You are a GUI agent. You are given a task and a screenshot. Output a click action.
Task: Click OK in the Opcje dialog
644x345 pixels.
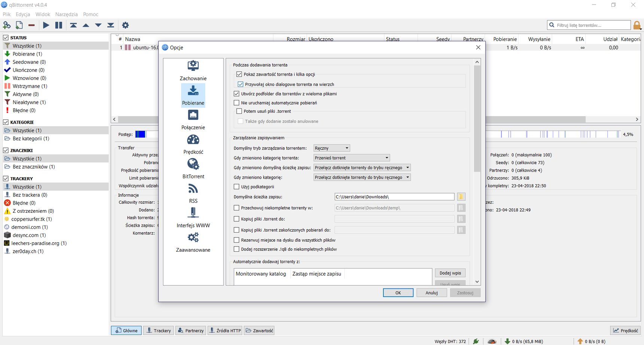tap(398, 293)
